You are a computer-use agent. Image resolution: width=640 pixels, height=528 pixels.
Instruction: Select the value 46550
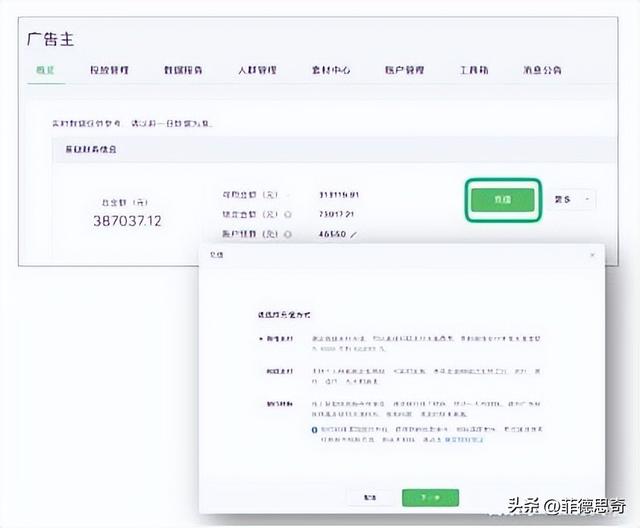click(332, 234)
